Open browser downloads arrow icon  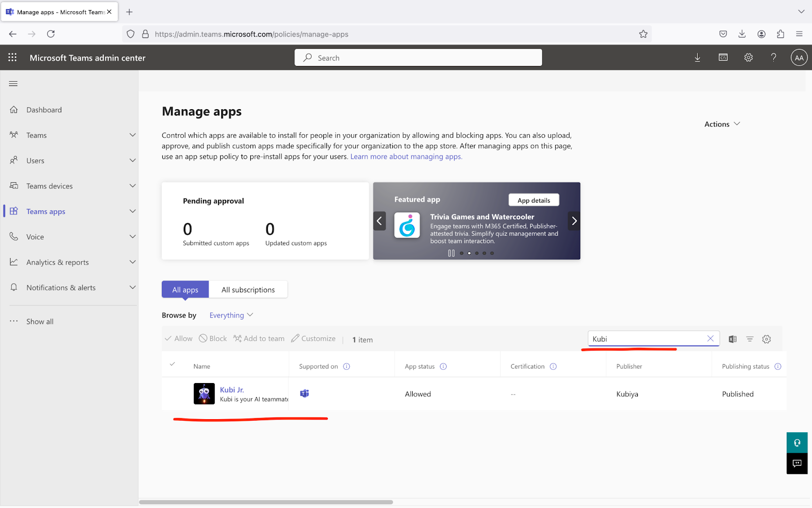pos(742,34)
